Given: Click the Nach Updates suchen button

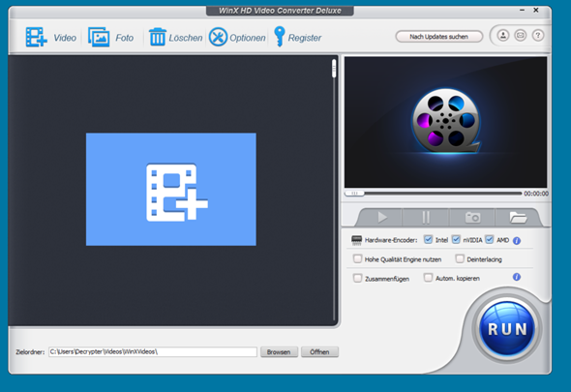Looking at the screenshot, I should coord(438,37).
